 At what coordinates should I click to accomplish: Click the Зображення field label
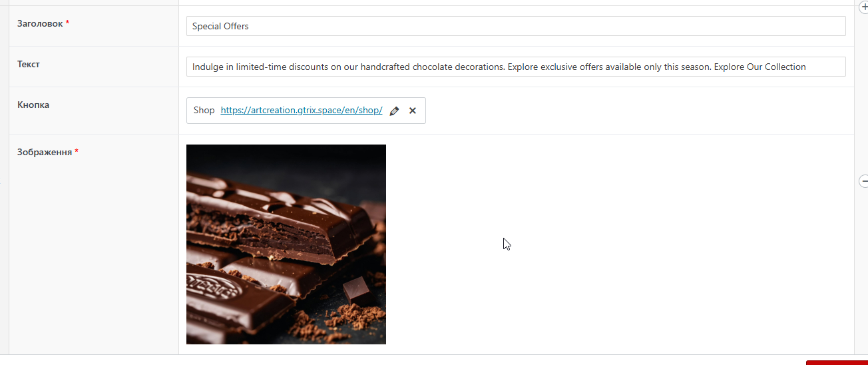point(45,152)
